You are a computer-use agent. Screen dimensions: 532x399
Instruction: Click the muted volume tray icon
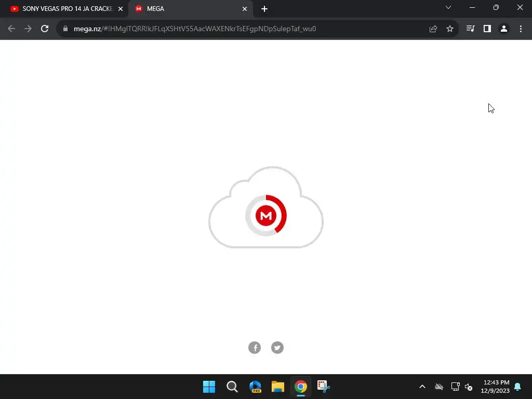click(x=469, y=387)
